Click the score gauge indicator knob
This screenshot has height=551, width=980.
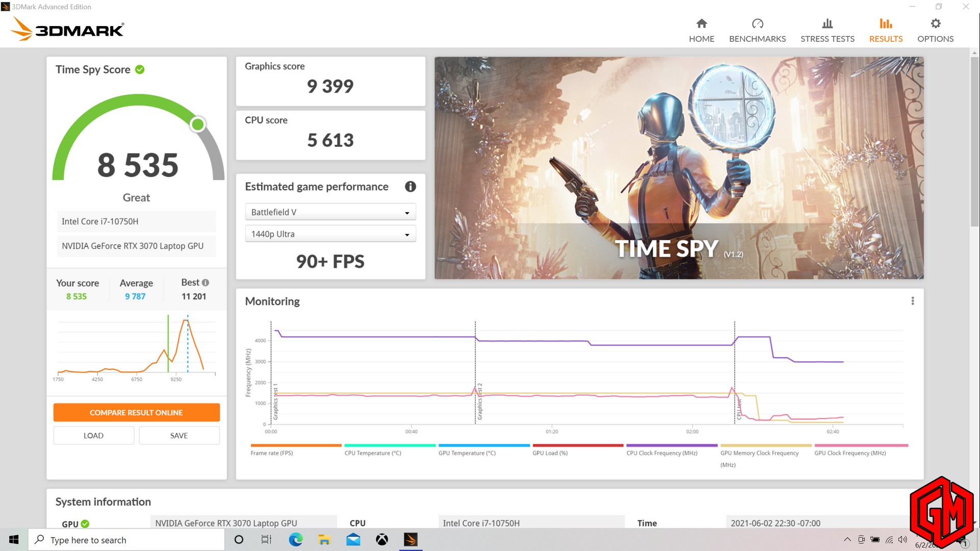(x=198, y=124)
